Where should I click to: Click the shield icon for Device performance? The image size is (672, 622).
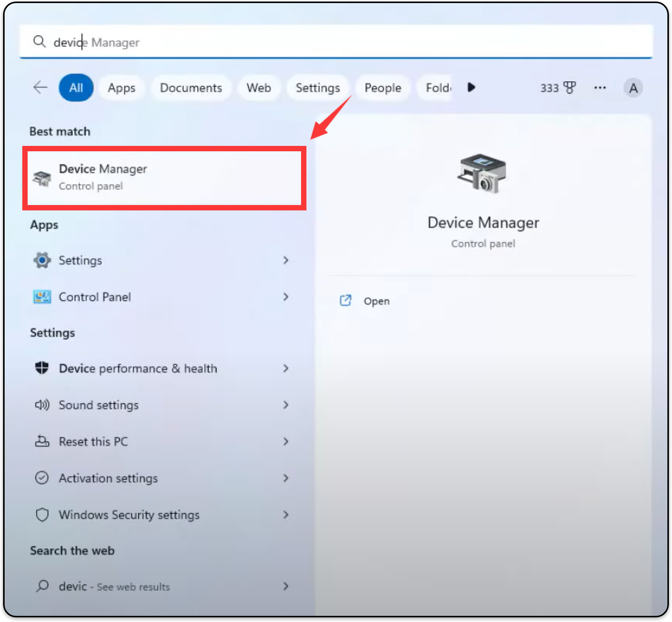click(x=42, y=368)
